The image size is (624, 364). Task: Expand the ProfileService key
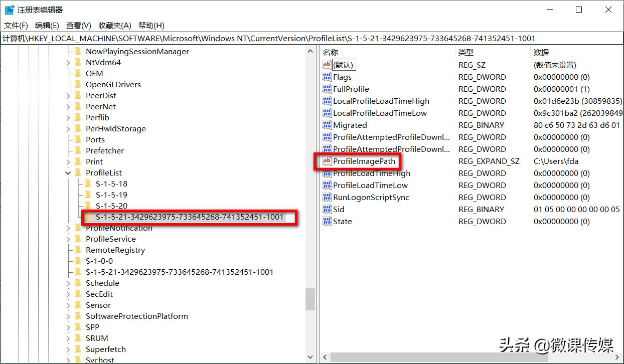click(69, 239)
